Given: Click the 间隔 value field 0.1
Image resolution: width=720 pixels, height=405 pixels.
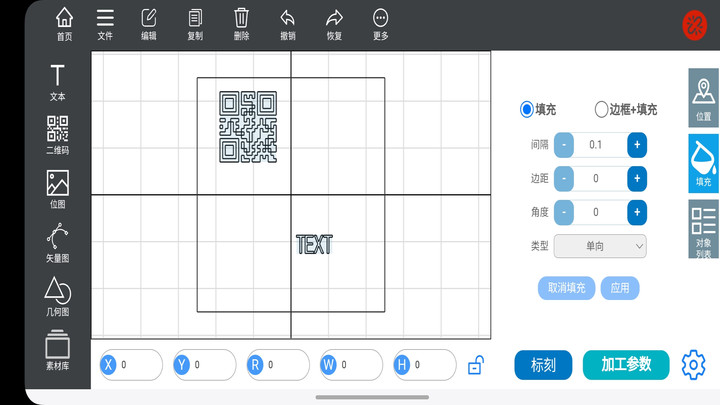Looking at the screenshot, I should [600, 145].
